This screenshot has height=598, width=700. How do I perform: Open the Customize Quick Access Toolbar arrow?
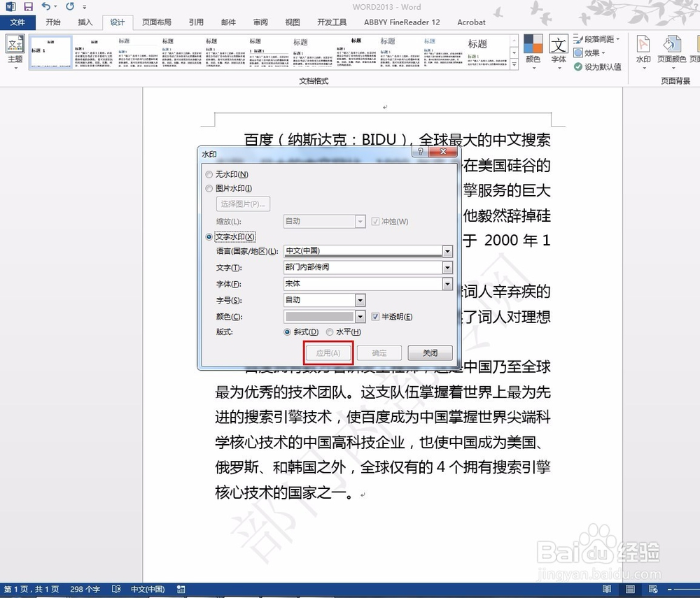pos(85,7)
